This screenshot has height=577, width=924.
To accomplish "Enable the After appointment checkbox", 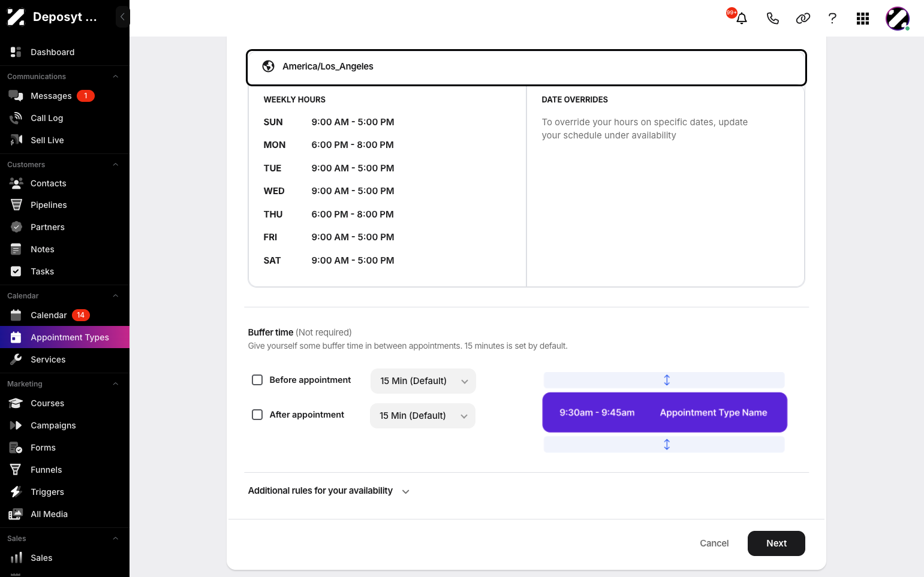I will point(257,415).
